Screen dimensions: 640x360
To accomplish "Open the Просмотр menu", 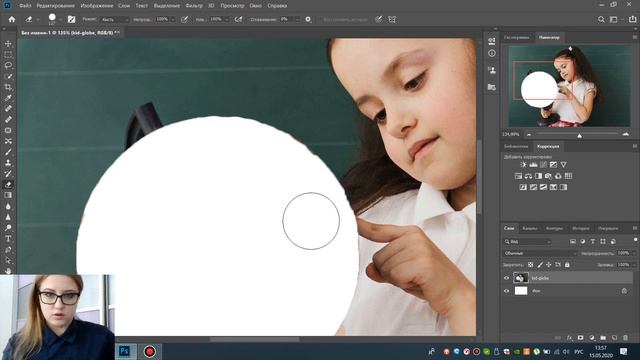I will pyautogui.click(x=232, y=6).
